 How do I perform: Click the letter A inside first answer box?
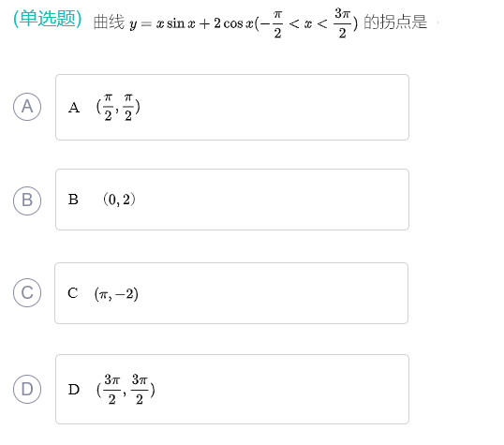[74, 108]
